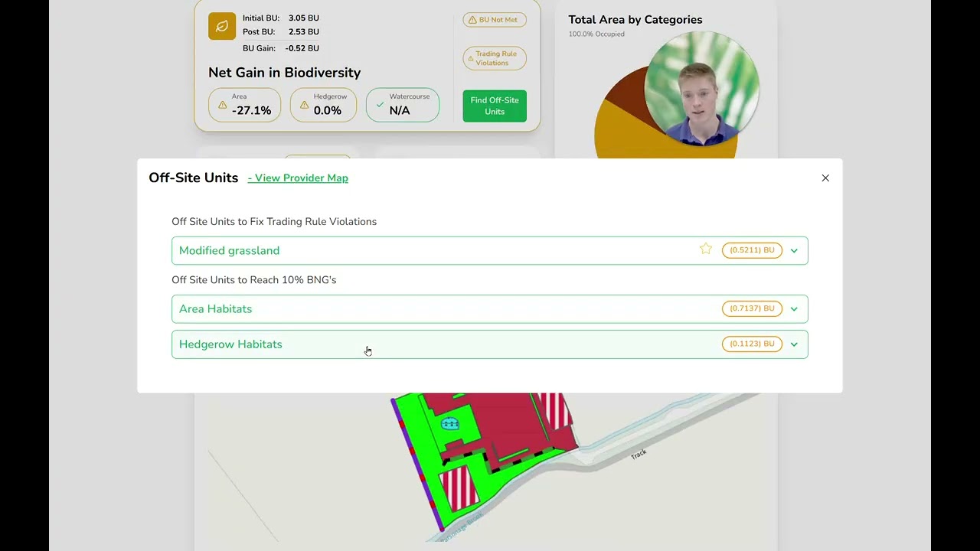
Task: Click the Total Area by Categories heading
Action: (635, 20)
